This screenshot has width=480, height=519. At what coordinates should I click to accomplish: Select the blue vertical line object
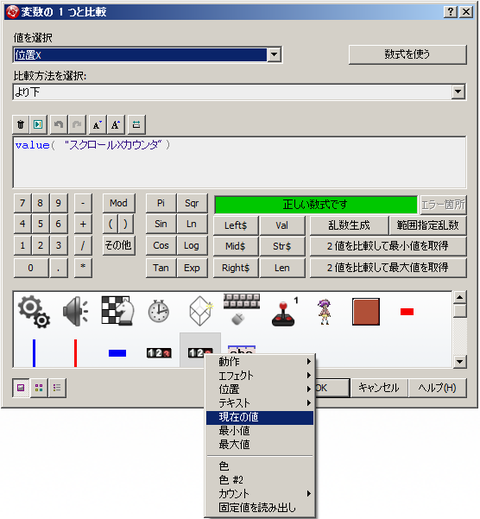tap(34, 353)
